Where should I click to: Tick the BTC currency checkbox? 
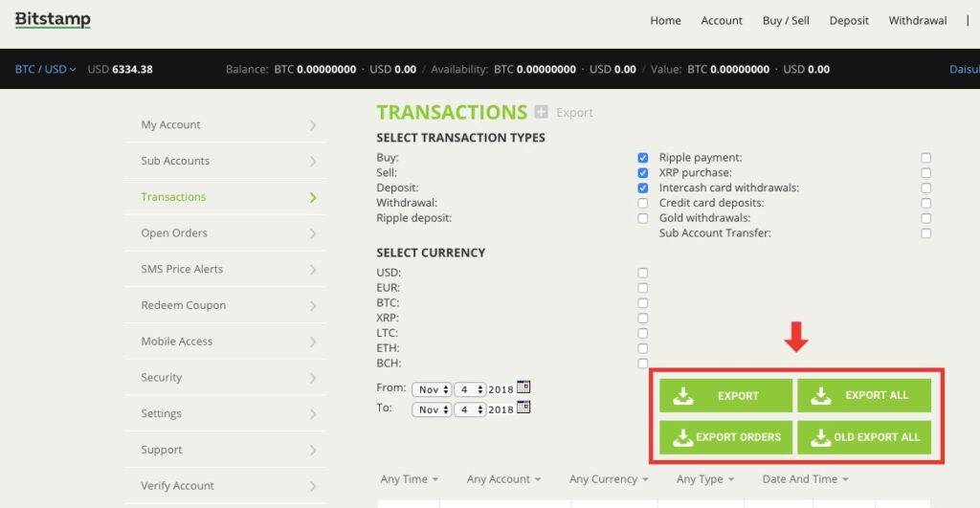(643, 303)
